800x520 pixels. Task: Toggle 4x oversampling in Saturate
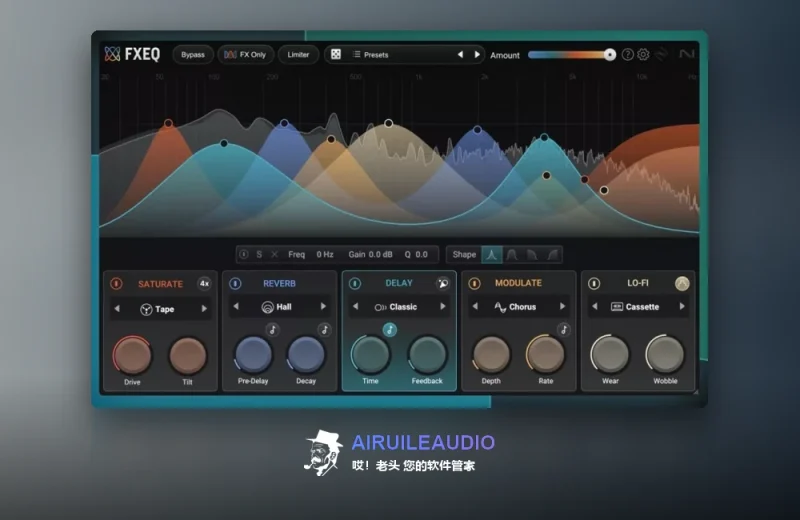pyautogui.click(x=204, y=284)
